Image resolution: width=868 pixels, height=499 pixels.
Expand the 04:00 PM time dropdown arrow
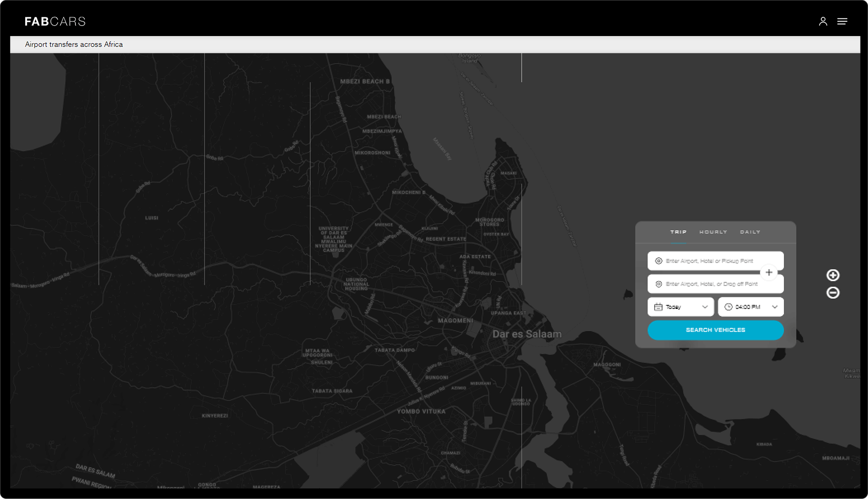[775, 307]
